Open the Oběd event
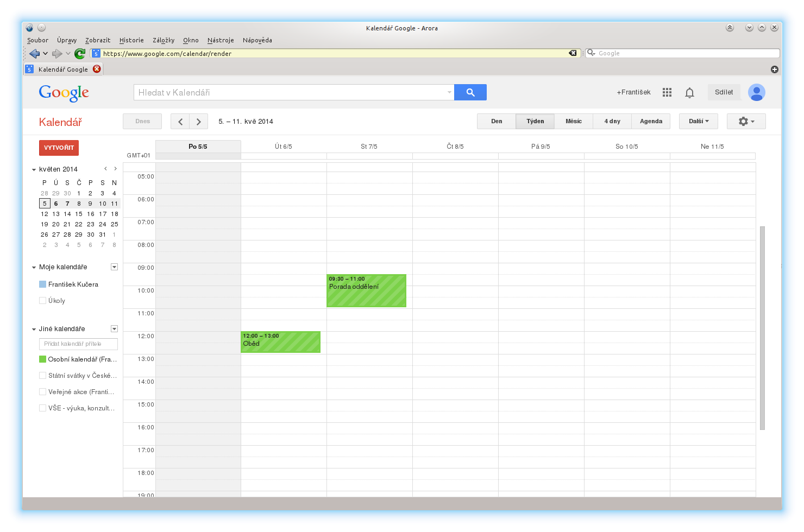 [x=280, y=342]
